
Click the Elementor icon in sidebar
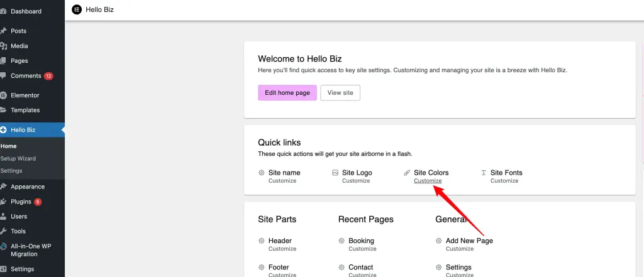[x=3, y=95]
